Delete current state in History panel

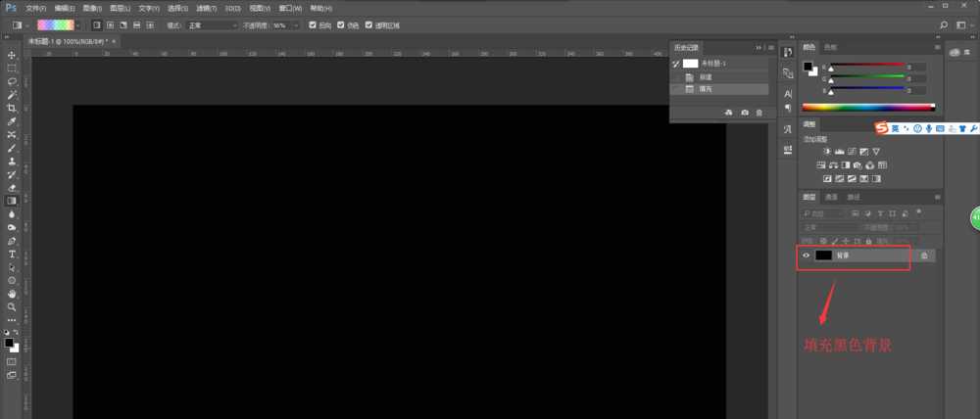759,113
